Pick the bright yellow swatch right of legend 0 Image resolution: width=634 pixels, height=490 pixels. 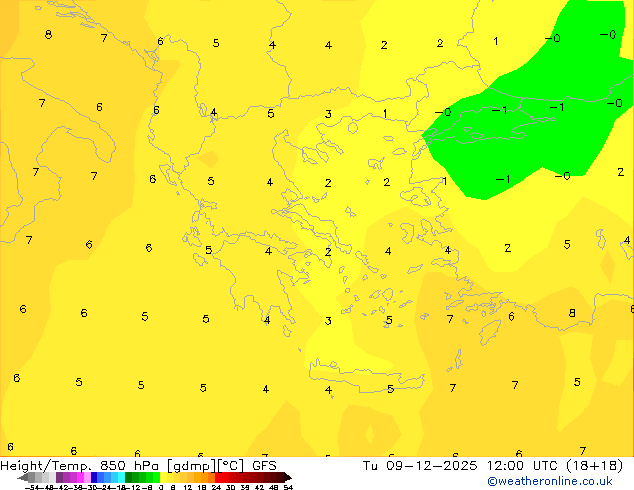[x=164, y=478]
